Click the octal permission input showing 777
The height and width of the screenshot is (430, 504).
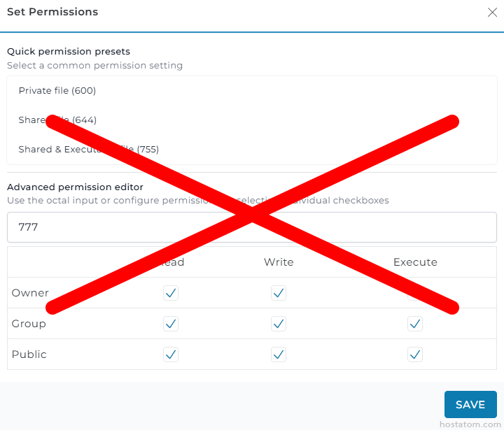click(x=251, y=227)
